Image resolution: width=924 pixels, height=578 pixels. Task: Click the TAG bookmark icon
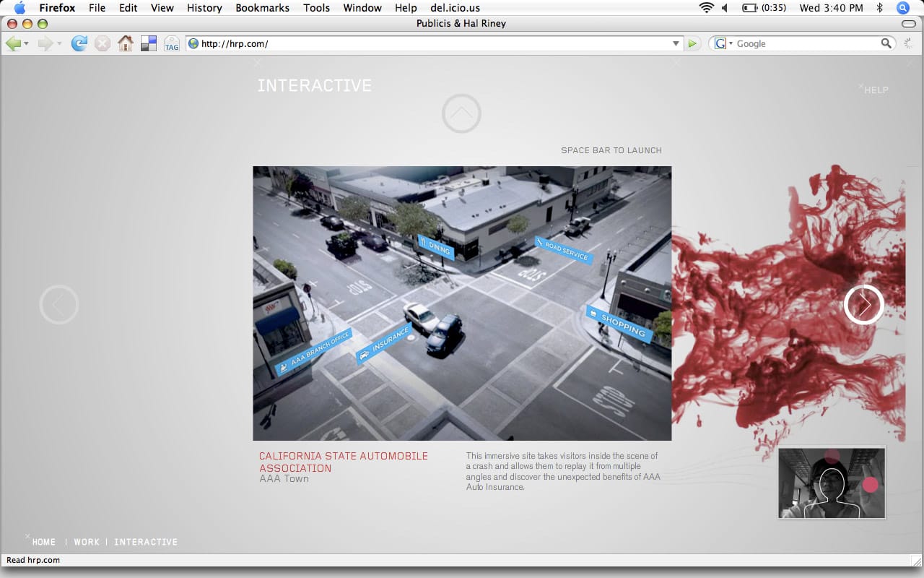tap(171, 44)
